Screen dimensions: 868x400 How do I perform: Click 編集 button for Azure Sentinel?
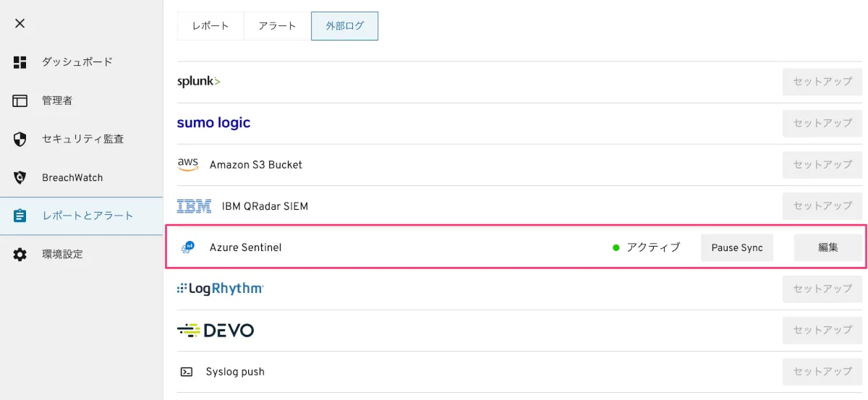[828, 247]
